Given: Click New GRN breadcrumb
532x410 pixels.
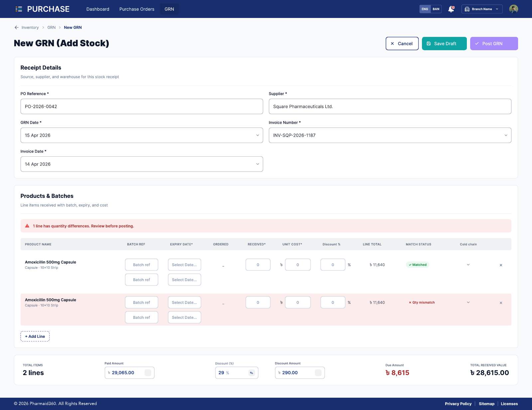Looking at the screenshot, I should (73, 28).
